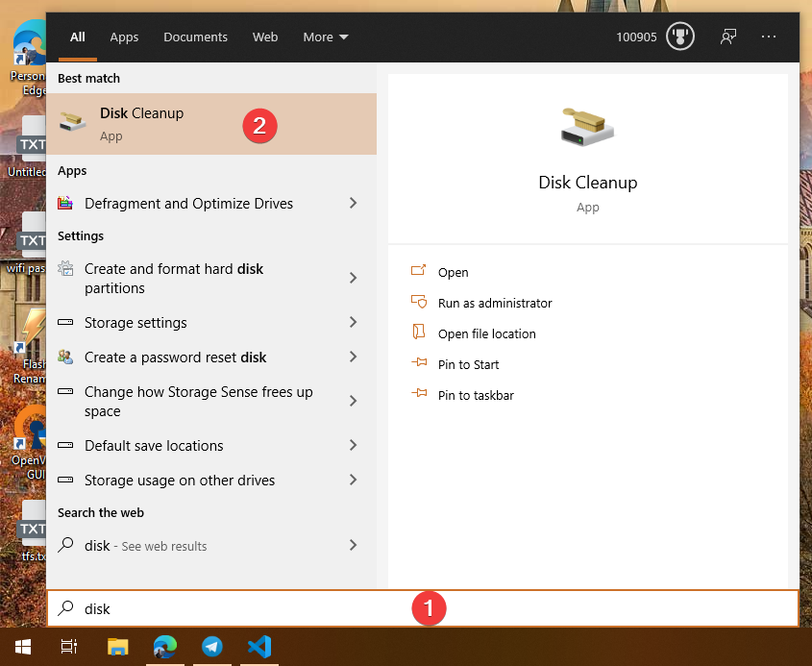
Task: Click the Storage Sense drive icon
Action: [x=65, y=391]
